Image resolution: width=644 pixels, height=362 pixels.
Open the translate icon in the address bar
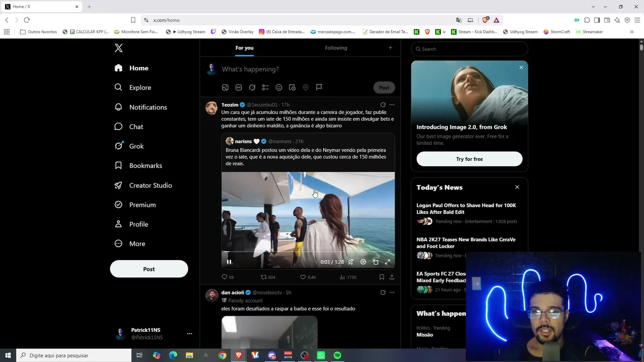click(459, 20)
